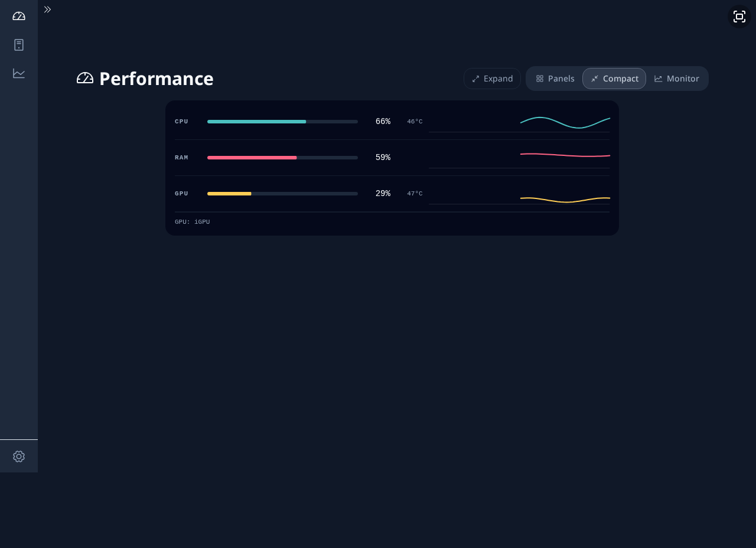The image size is (756, 548).
Task: Click the 47°C GPU temperature
Action: [x=415, y=194]
